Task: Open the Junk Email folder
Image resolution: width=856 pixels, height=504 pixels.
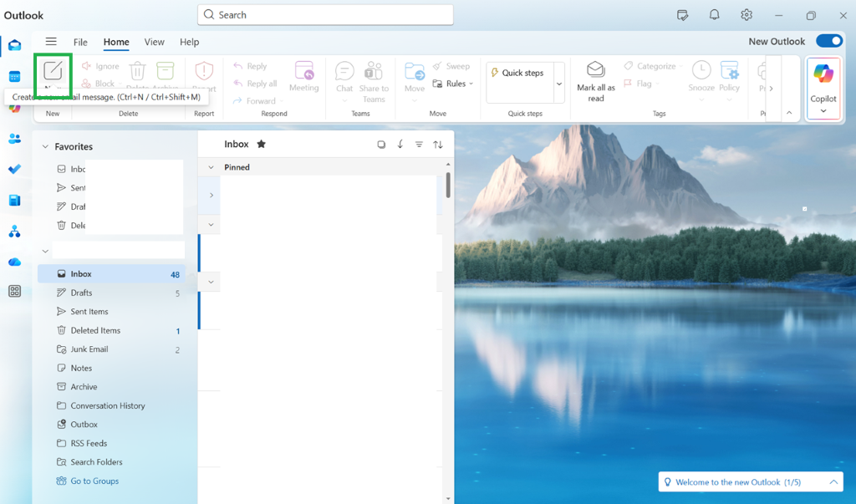Action: [111, 349]
